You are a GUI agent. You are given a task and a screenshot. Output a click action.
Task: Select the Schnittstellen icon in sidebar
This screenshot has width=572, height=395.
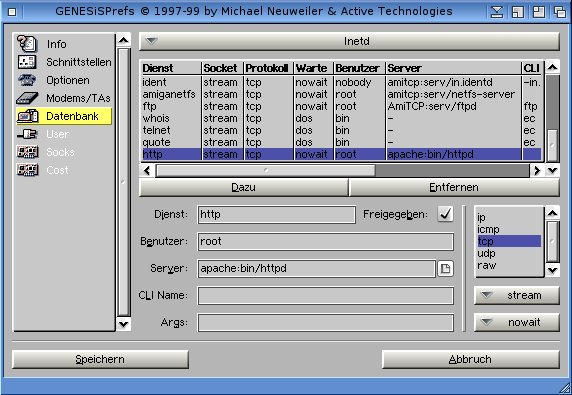point(27,62)
